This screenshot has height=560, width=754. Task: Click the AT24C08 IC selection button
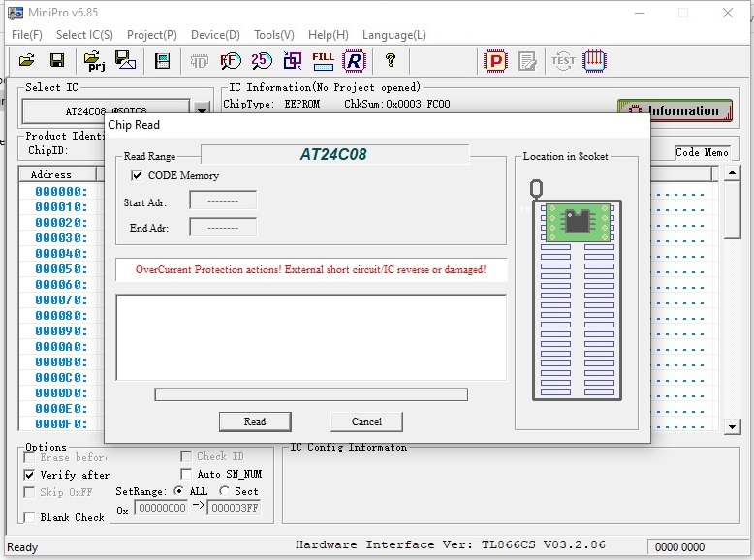(x=107, y=111)
